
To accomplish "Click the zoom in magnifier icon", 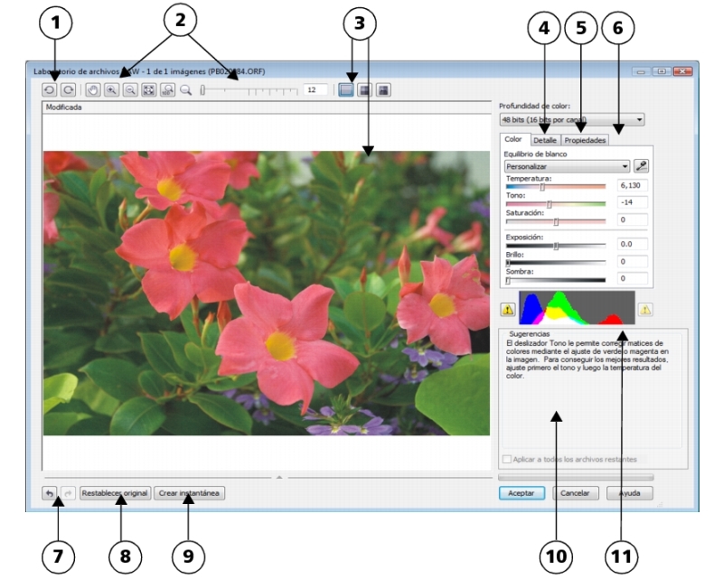I will coord(111,90).
